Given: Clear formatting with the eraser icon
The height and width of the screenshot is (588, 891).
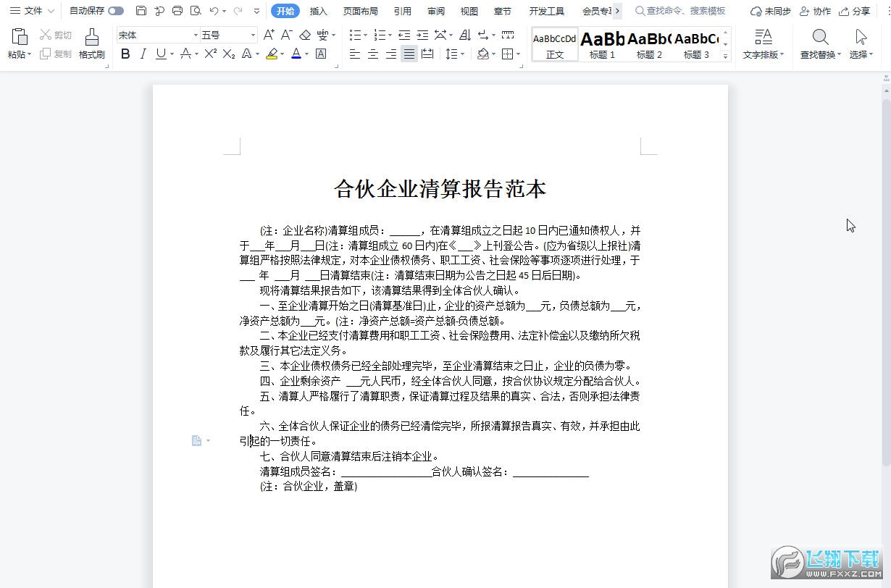Looking at the screenshot, I should [305, 35].
